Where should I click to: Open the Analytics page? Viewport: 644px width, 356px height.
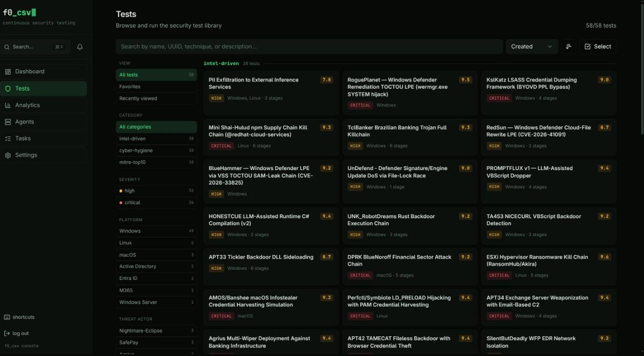43,105
